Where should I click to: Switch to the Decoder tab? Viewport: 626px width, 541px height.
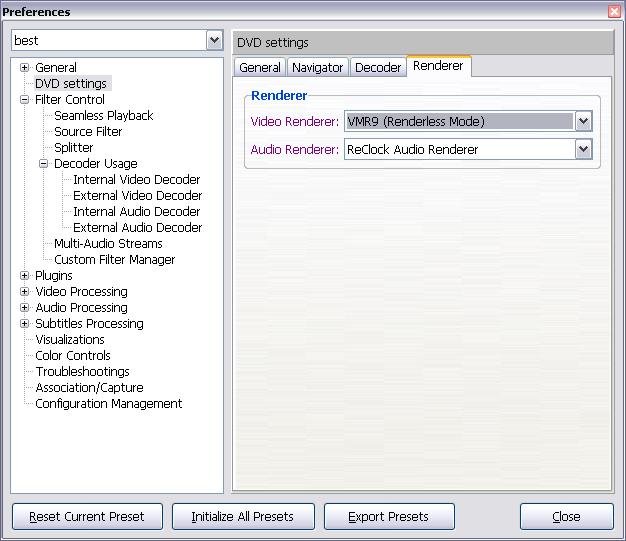[x=378, y=68]
